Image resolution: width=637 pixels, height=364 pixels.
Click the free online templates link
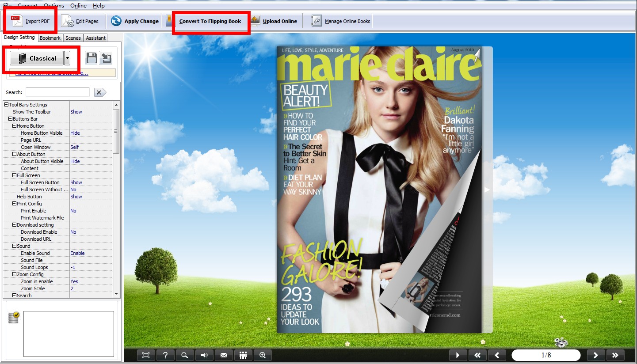52,73
